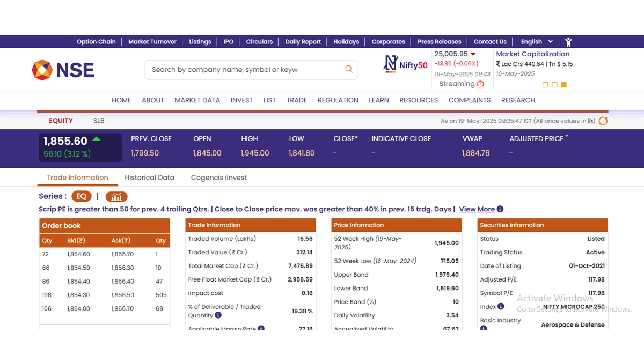Open the accessibility options icon
Image resolution: width=644 pixels, height=362 pixels.
click(x=568, y=42)
